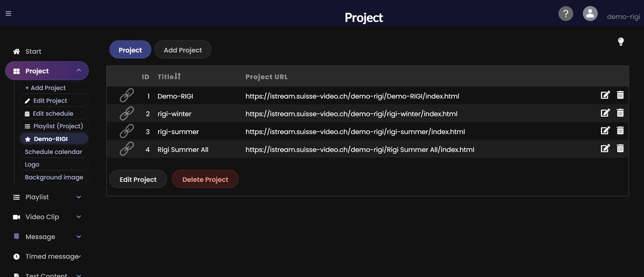This screenshot has height=277, width=644.
Task: Open Edit schedule submenu item
Action: coord(54,113)
